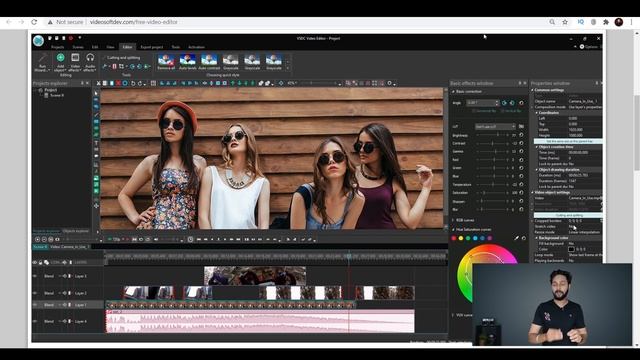Expand the RGB curves section

click(x=453, y=220)
